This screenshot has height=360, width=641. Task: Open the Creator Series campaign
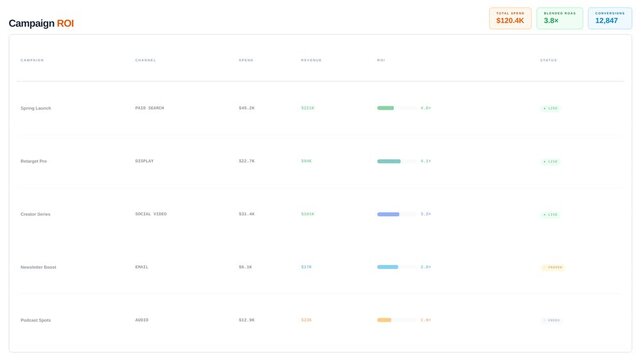(x=35, y=214)
